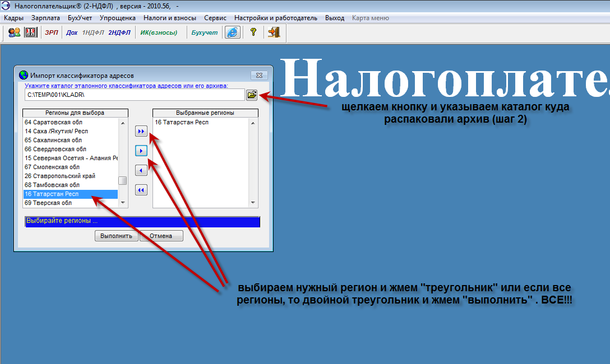Open the ЗРП toolbar shortcut
Image resolution: width=610 pixels, height=364 pixels.
[52, 32]
